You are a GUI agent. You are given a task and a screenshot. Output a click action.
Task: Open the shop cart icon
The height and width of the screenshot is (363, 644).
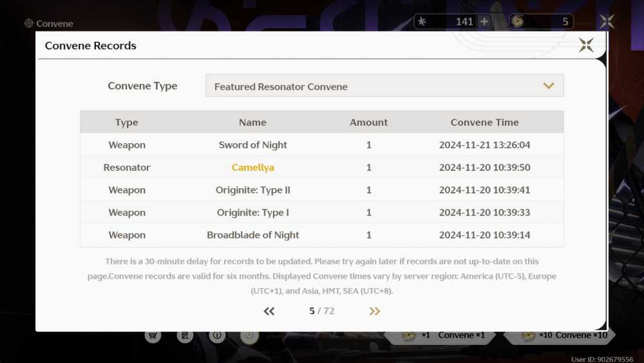click(153, 335)
